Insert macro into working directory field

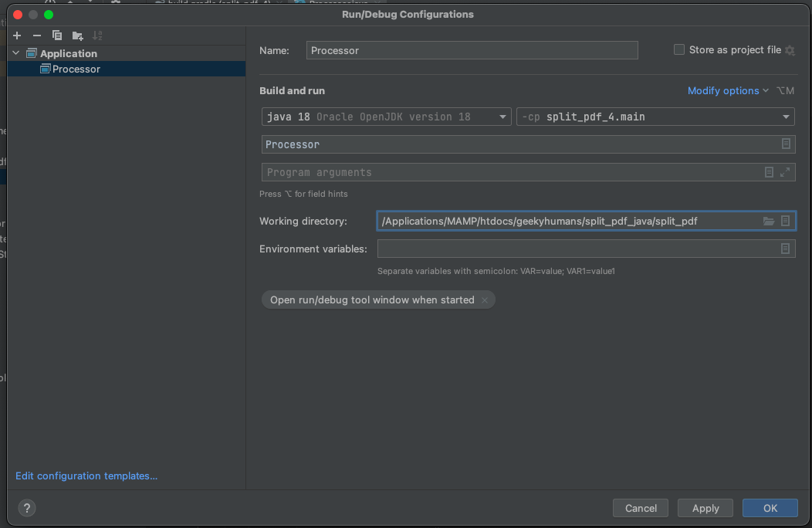tap(786, 221)
